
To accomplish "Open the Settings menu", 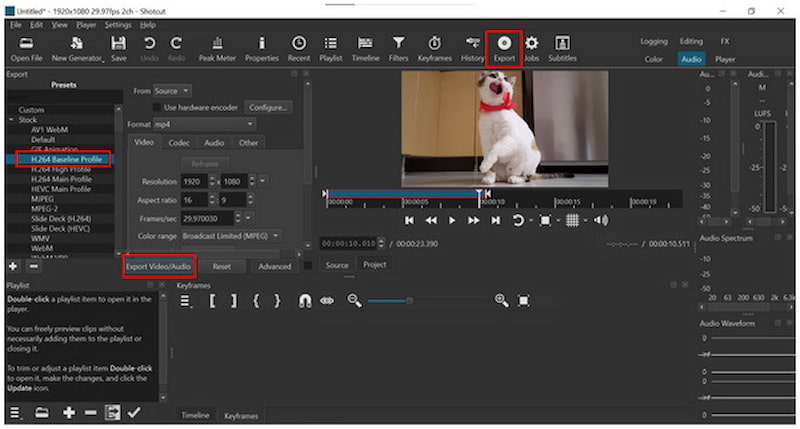I will tap(117, 24).
